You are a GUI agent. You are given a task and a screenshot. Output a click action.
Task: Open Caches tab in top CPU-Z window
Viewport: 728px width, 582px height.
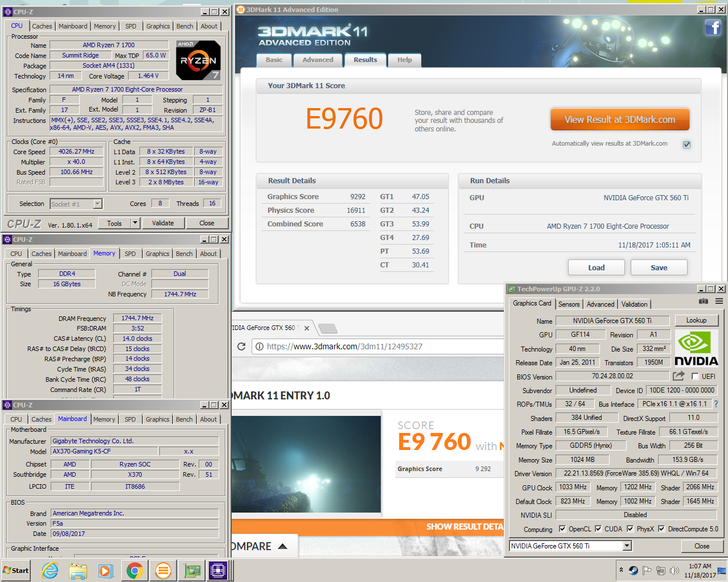42,26
